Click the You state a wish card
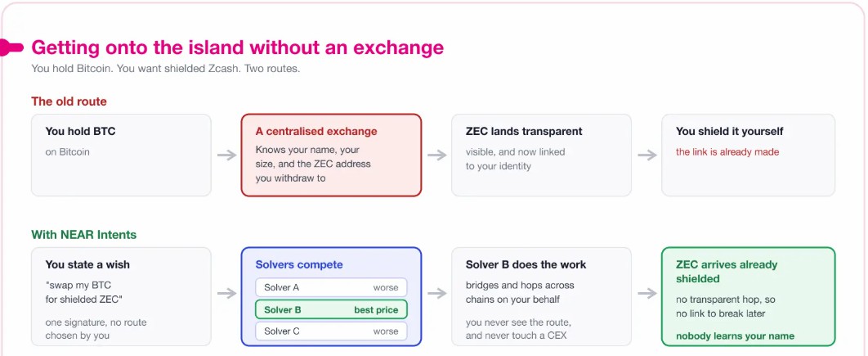This screenshot has width=868, height=356. [x=121, y=296]
